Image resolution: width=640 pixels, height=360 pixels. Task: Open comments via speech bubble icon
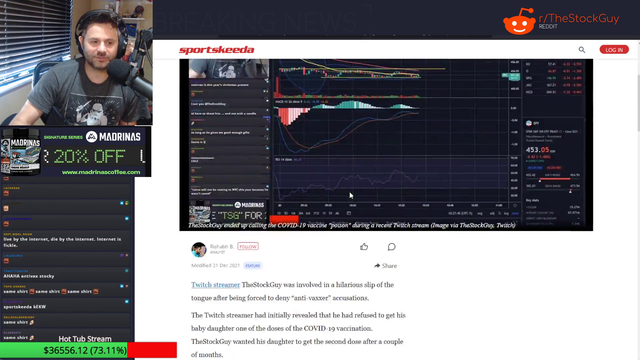pos(391,247)
